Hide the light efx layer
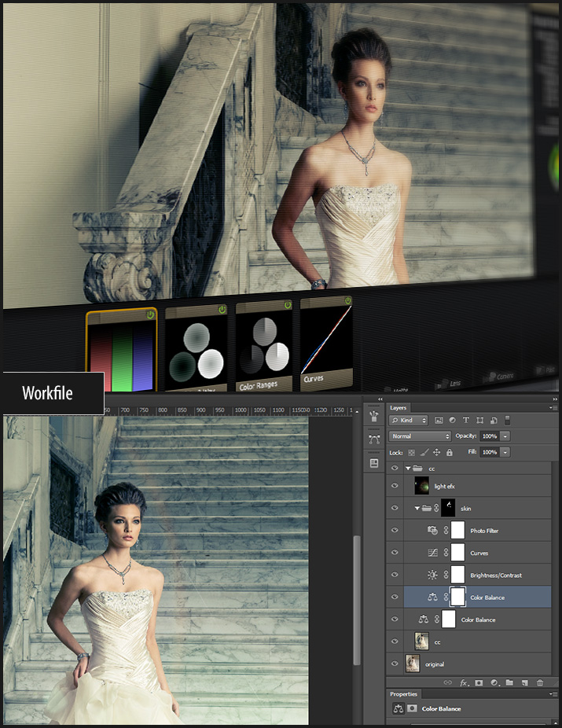The width and height of the screenshot is (562, 728). pyautogui.click(x=395, y=487)
